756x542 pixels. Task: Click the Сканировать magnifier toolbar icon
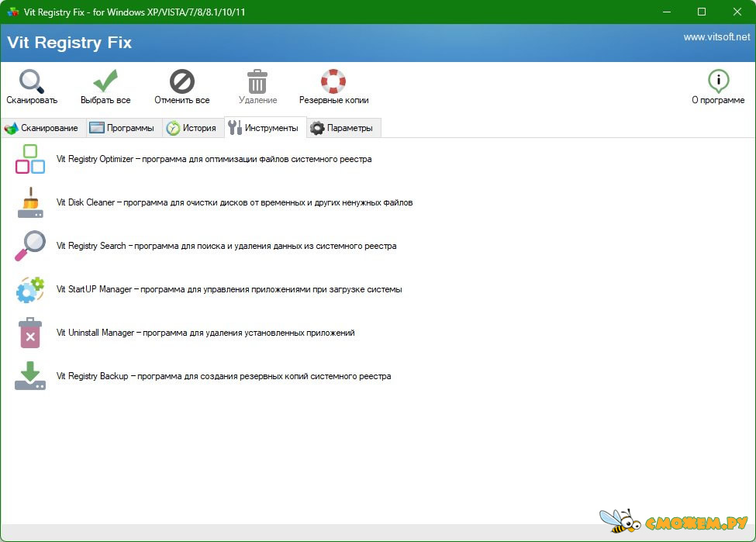[x=32, y=81]
